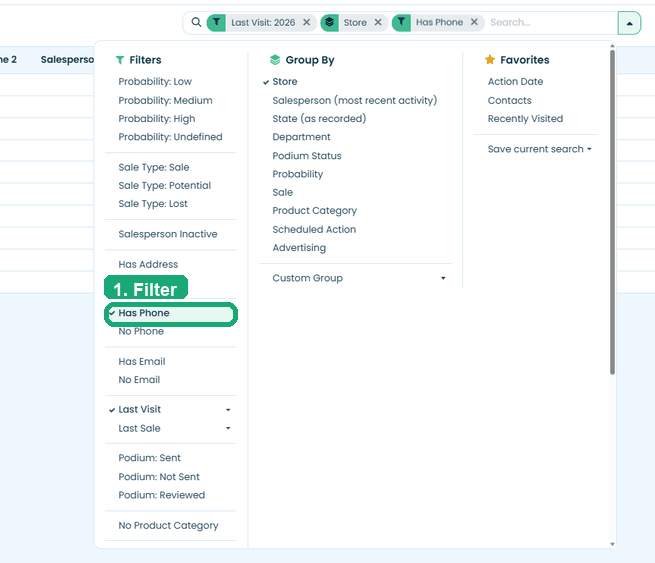Screen dimensions: 655x563
Task: Toggle Probability: High filter
Action: [157, 119]
